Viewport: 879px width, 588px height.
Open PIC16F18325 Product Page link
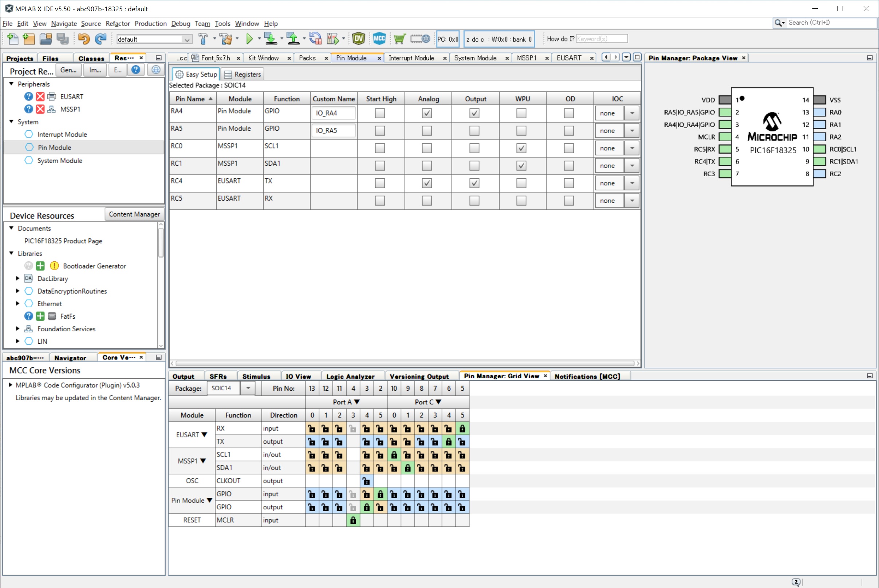click(63, 241)
